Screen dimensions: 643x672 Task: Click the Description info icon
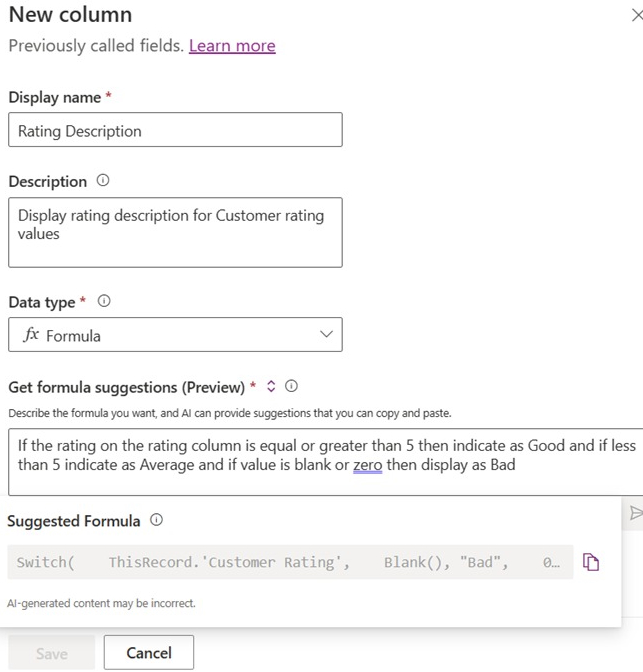pos(103,181)
